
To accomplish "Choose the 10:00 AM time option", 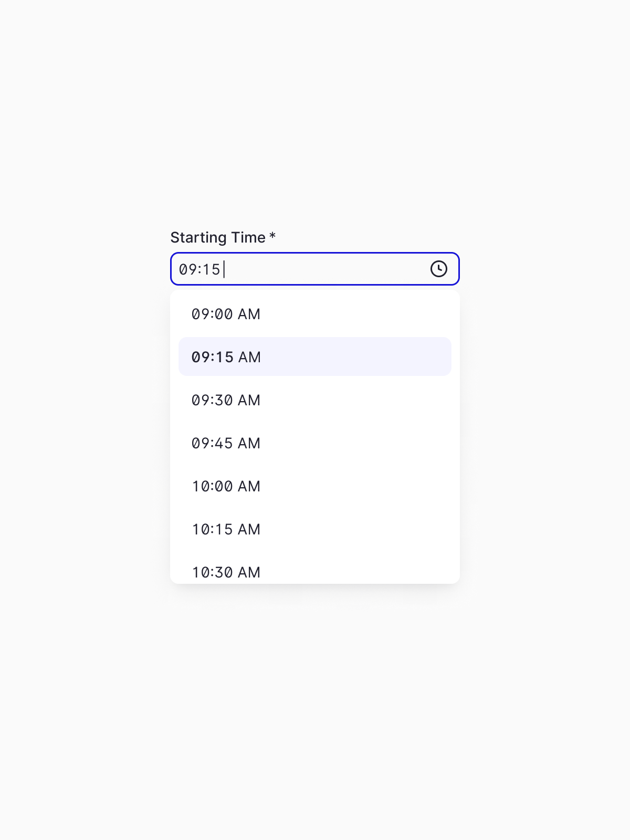I will click(226, 486).
